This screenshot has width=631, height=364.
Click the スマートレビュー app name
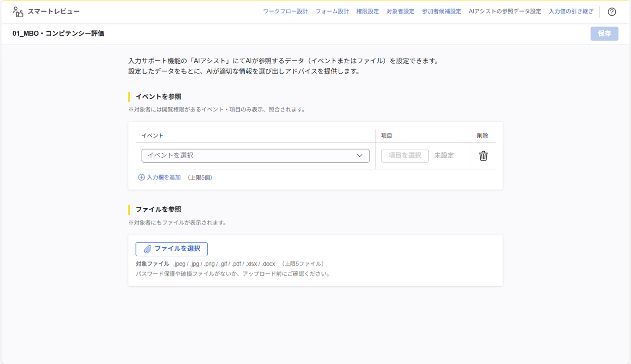pyautogui.click(x=54, y=12)
